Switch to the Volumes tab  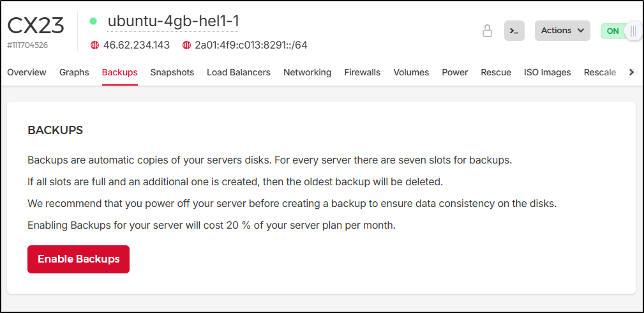coord(411,72)
